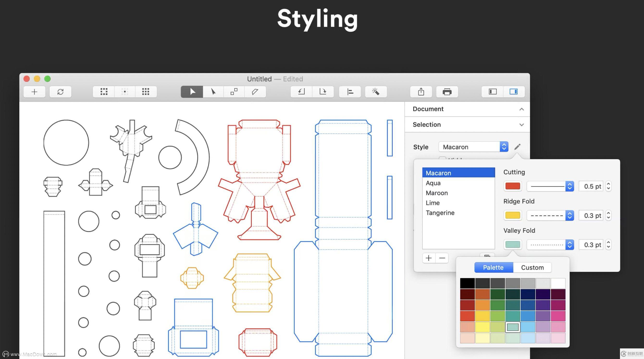The width and height of the screenshot is (644, 359).
Task: Click the rotate clockwise icon
Action: 323,92
